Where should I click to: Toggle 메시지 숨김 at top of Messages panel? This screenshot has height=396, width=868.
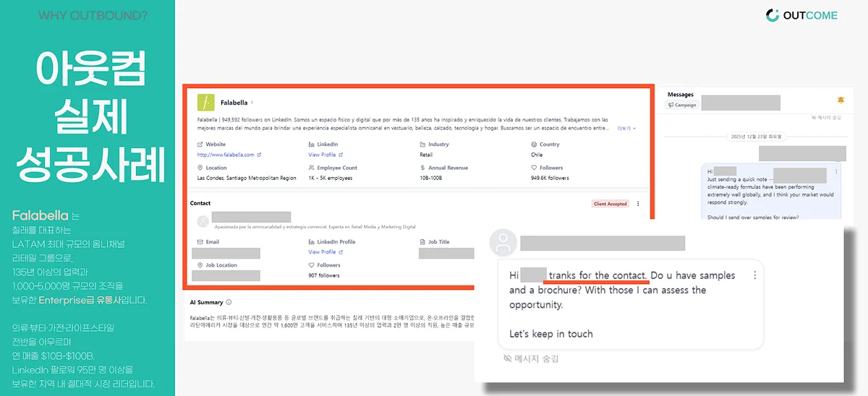pos(827,117)
